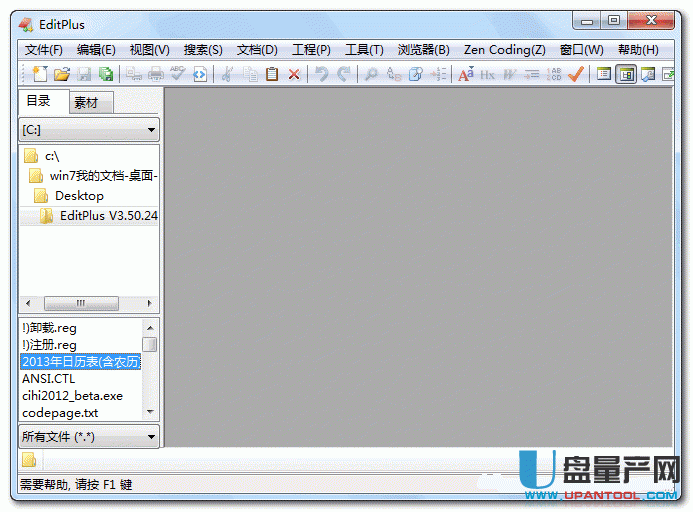
Task: Toggle line numbers icon
Action: pos(554,74)
